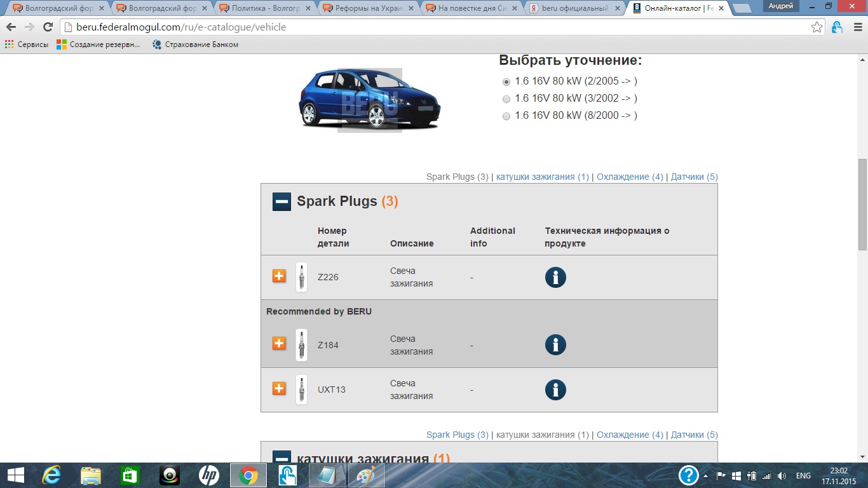Switch to Notepad on the taskbar
This screenshot has width=868, height=488.
tap(327, 475)
